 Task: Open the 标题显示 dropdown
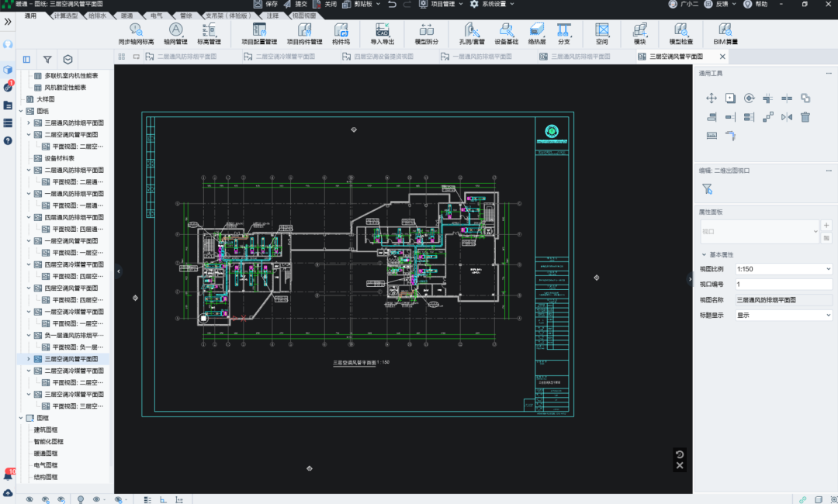783,315
